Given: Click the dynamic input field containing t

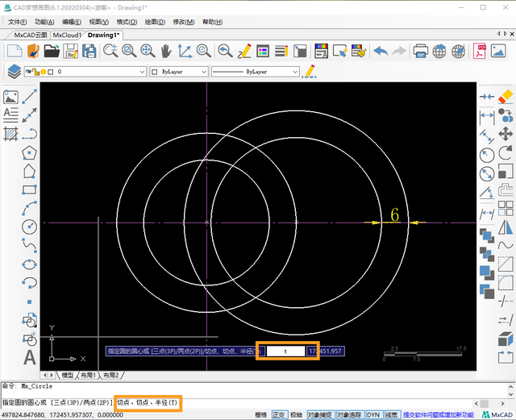Looking at the screenshot, I should click(285, 351).
